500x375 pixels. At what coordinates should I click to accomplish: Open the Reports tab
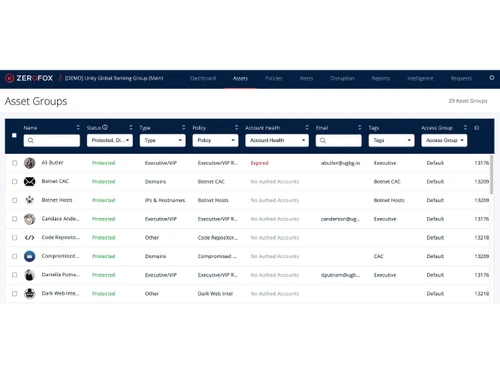click(x=381, y=78)
